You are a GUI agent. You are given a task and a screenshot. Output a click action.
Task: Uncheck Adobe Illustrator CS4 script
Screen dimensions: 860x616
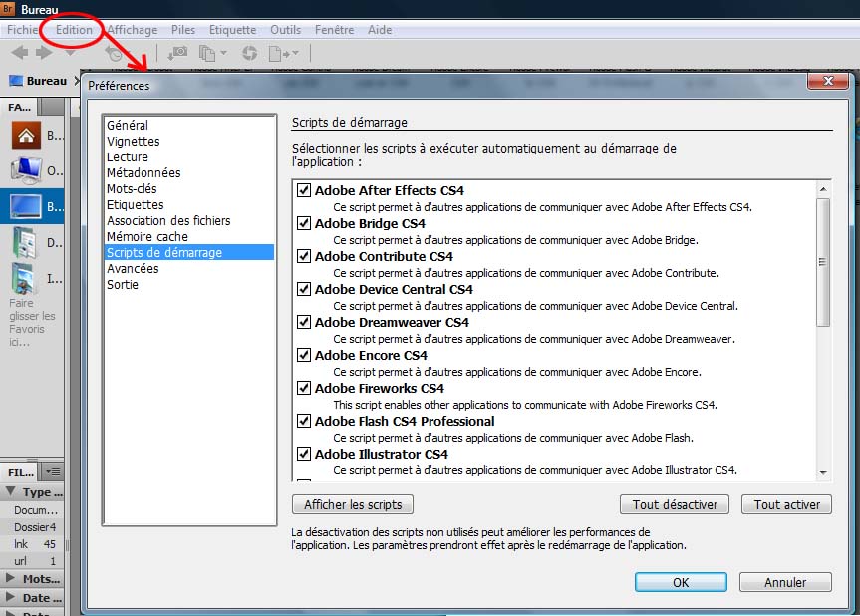304,454
